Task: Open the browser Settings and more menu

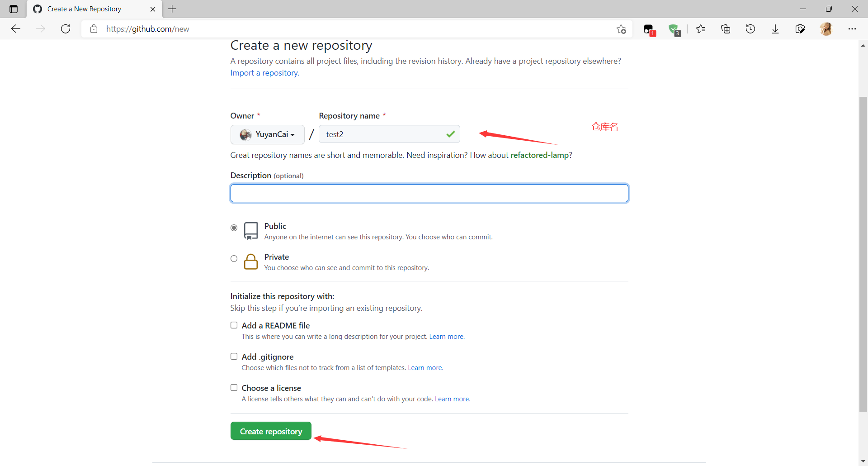Action: (852, 29)
